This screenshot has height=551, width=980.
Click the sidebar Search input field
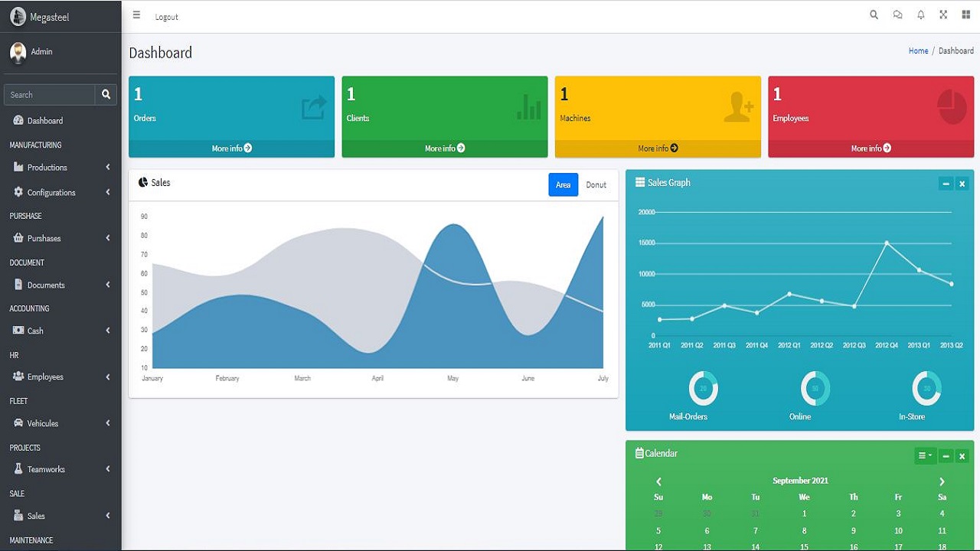click(x=50, y=95)
